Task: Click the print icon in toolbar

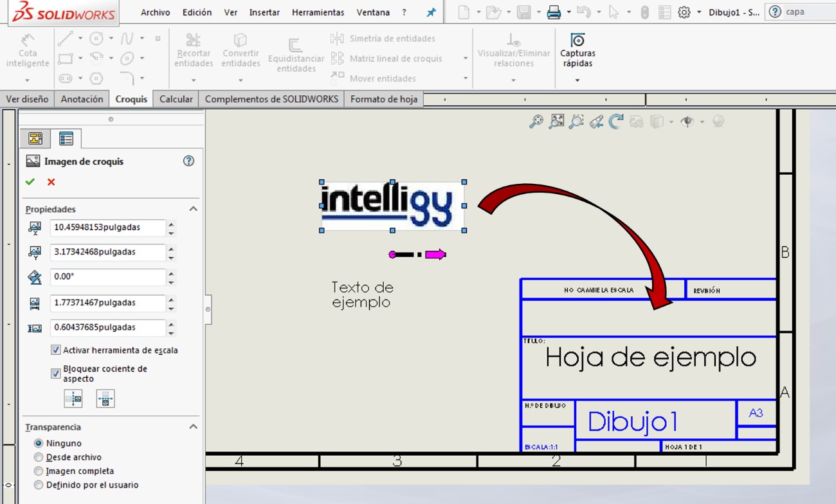Action: (x=554, y=12)
